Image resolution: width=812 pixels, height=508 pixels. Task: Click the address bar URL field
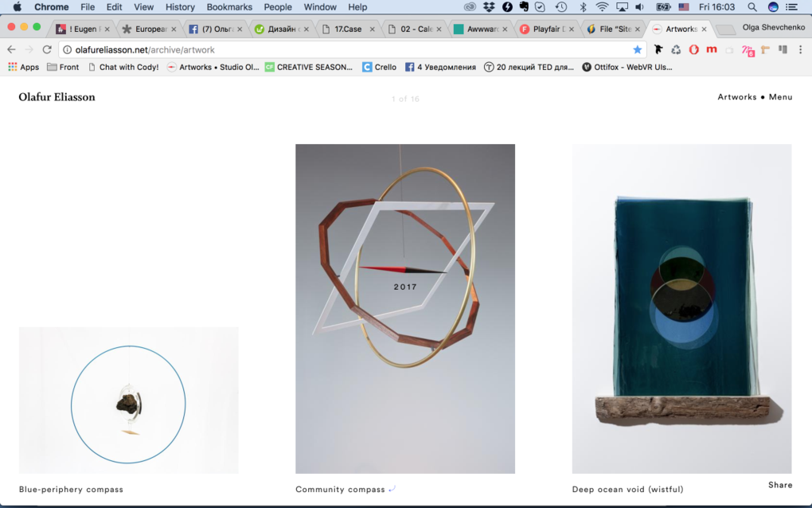[352, 49]
